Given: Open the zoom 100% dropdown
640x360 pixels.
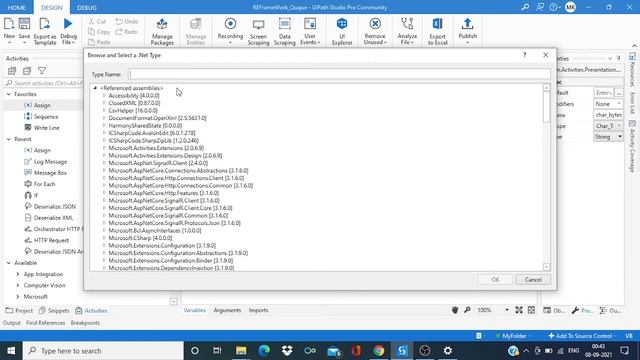Looking at the screenshot, I should point(507,310).
